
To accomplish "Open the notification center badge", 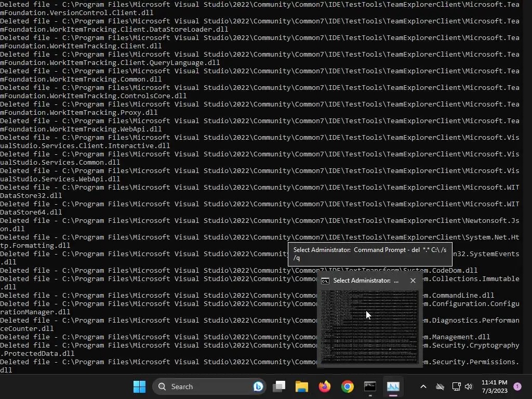I will click(x=517, y=387).
